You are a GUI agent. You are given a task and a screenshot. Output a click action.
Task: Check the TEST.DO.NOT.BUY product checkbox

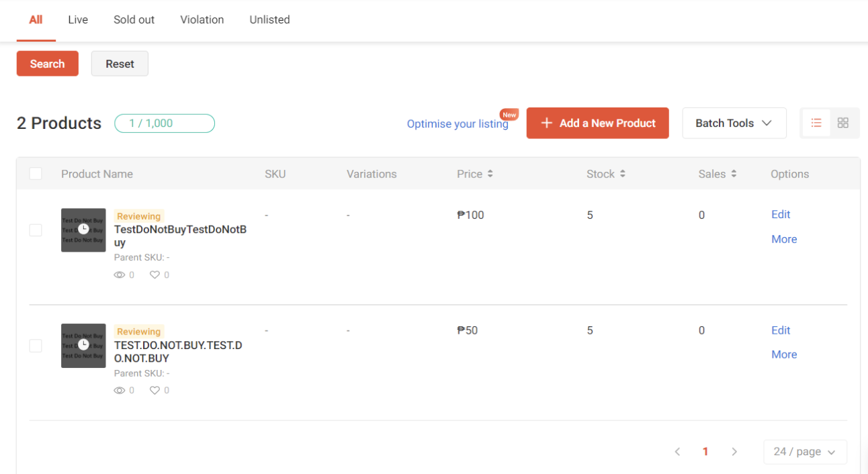point(36,346)
